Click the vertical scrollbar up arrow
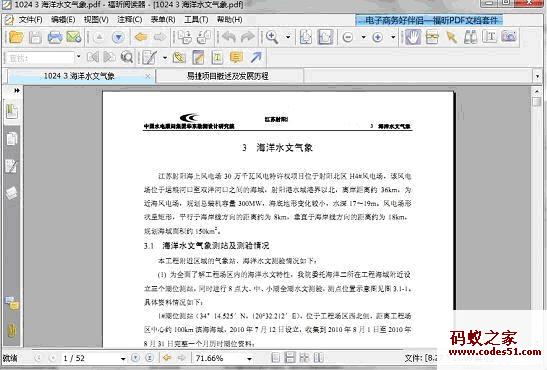The width and height of the screenshot is (547, 370). point(537,91)
